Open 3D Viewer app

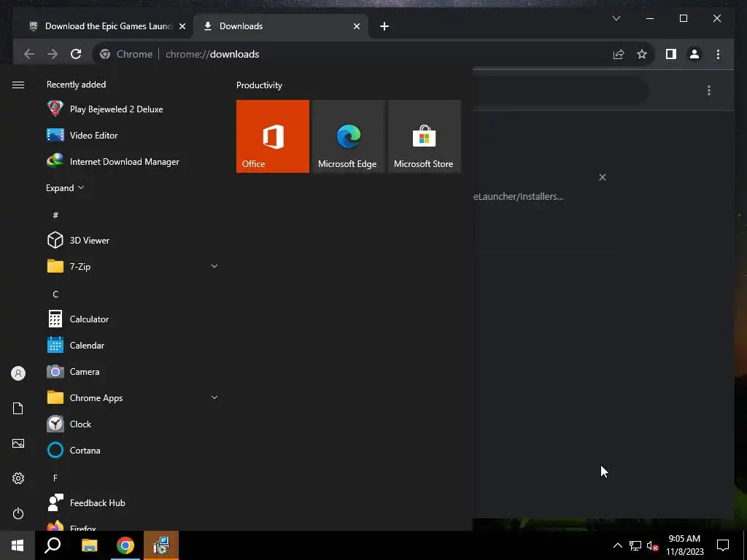[133, 240]
